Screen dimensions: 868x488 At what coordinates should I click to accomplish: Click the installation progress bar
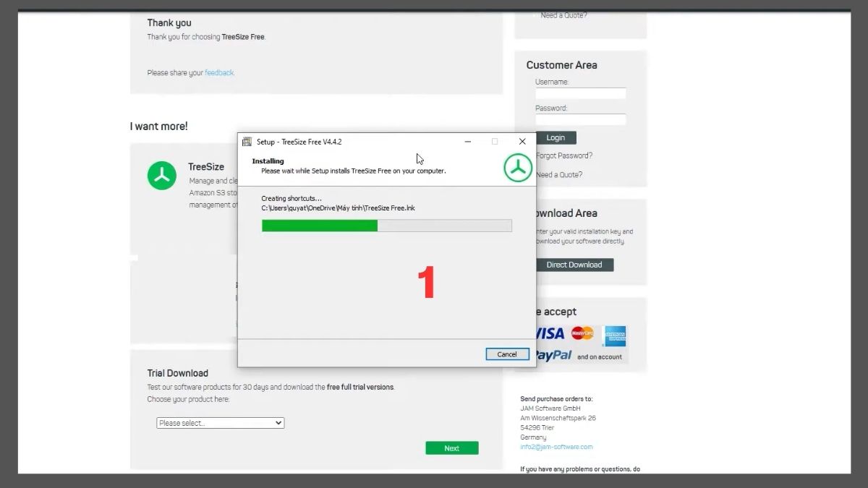[x=386, y=226]
